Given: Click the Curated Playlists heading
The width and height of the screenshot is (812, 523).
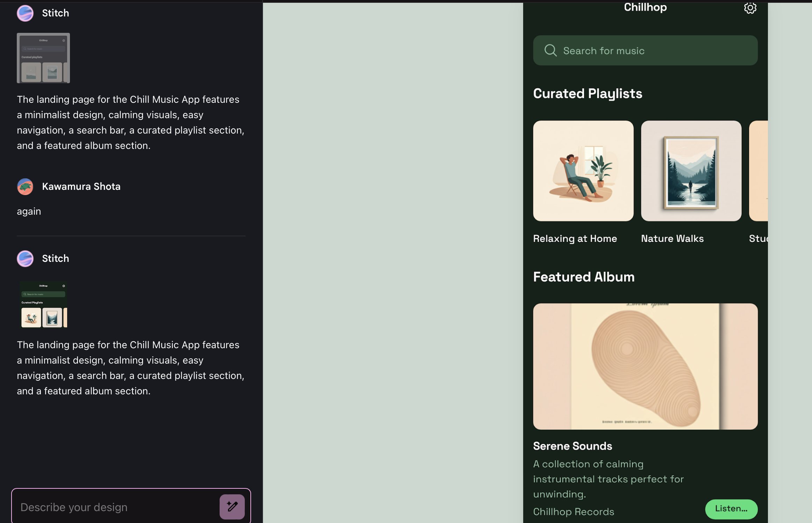Looking at the screenshot, I should pyautogui.click(x=587, y=94).
